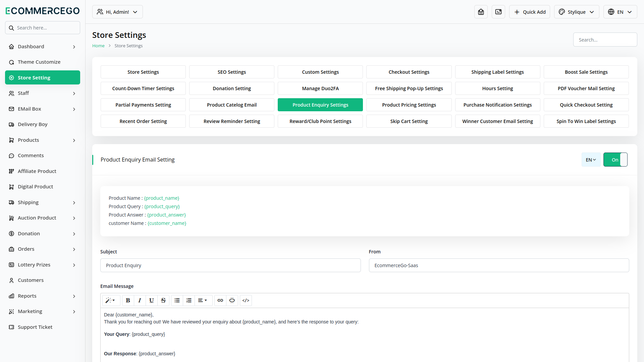Click the Store Settings search box
644x362 pixels.
[x=605, y=40]
